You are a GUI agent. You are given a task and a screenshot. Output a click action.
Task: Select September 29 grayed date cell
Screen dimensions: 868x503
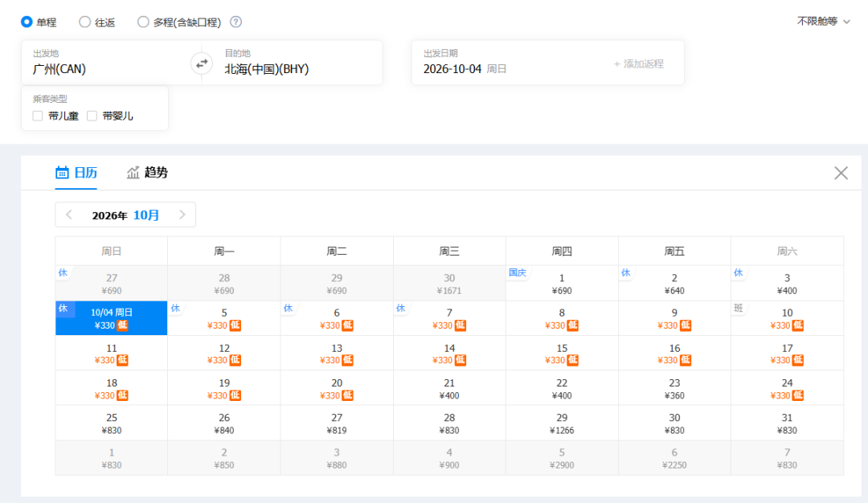tap(337, 284)
